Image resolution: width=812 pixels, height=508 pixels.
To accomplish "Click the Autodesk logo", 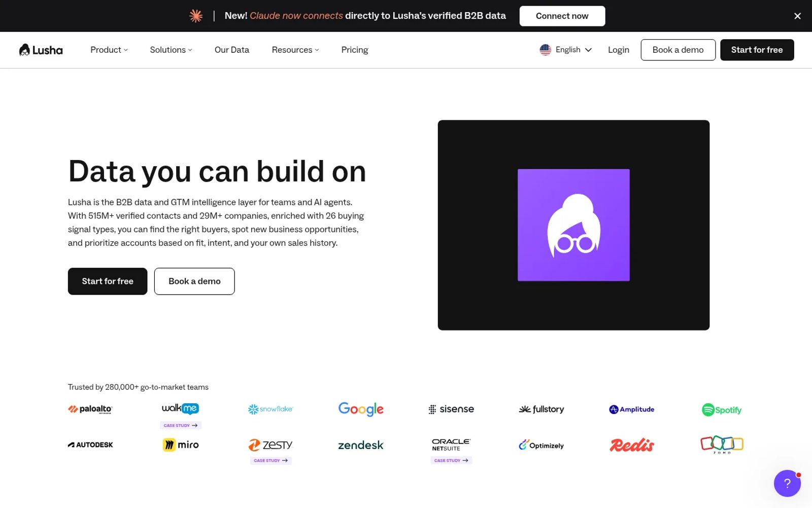I will 90,444.
